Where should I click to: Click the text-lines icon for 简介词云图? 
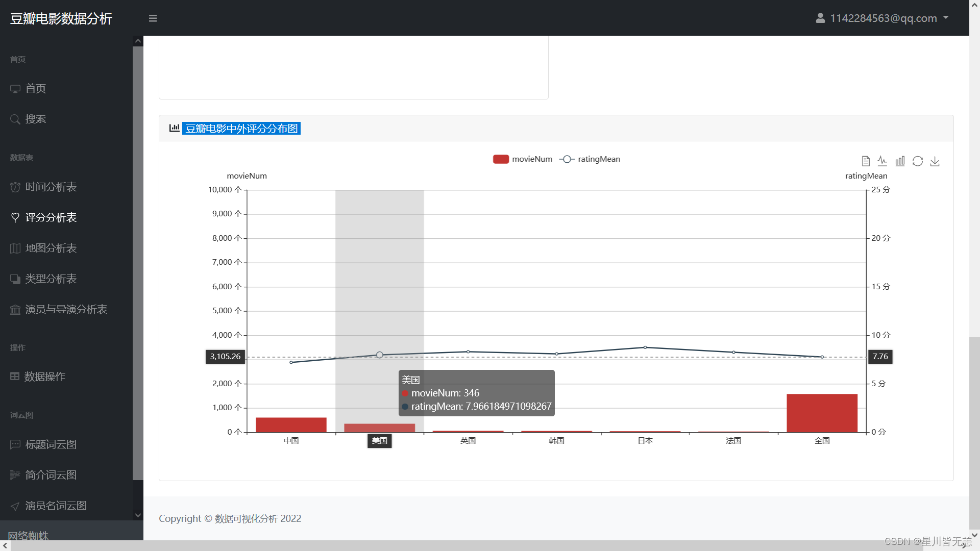click(15, 475)
